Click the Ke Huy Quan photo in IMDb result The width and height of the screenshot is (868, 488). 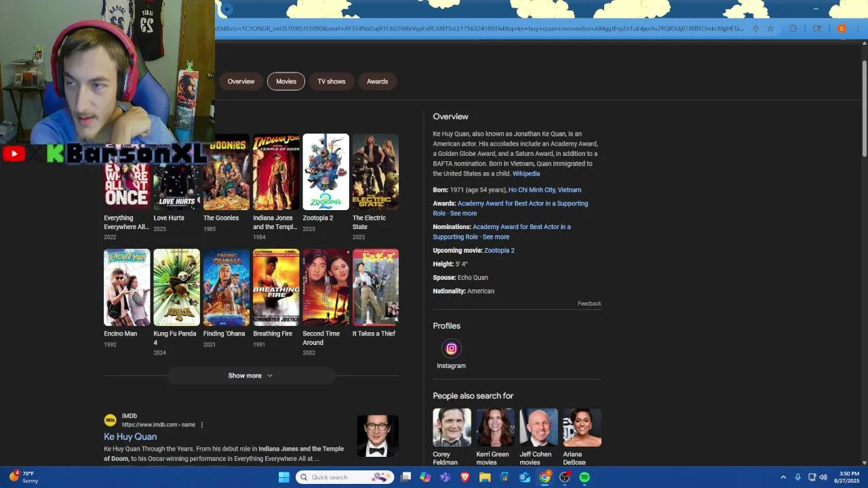click(378, 436)
